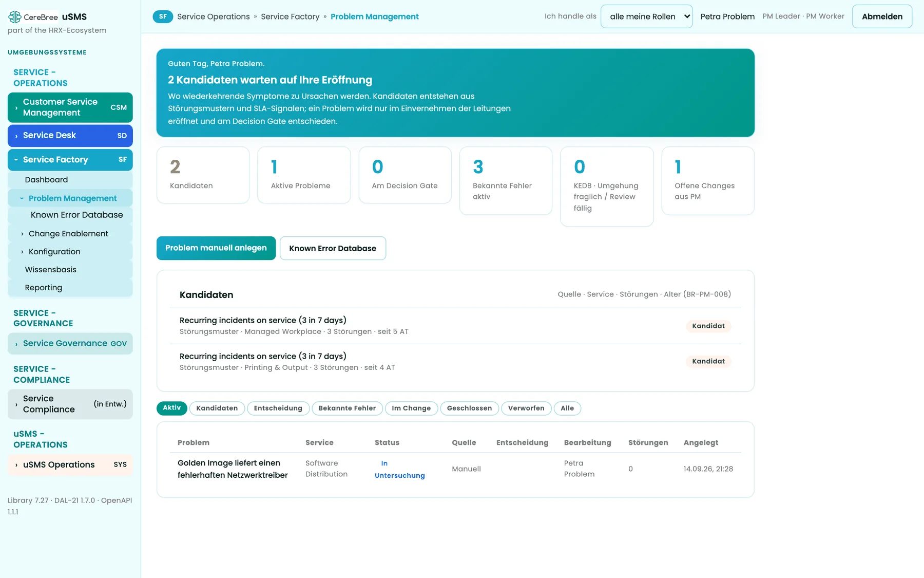Open the 'alle meine Rollen' role dropdown
This screenshot has width=924, height=578.
pyautogui.click(x=646, y=16)
